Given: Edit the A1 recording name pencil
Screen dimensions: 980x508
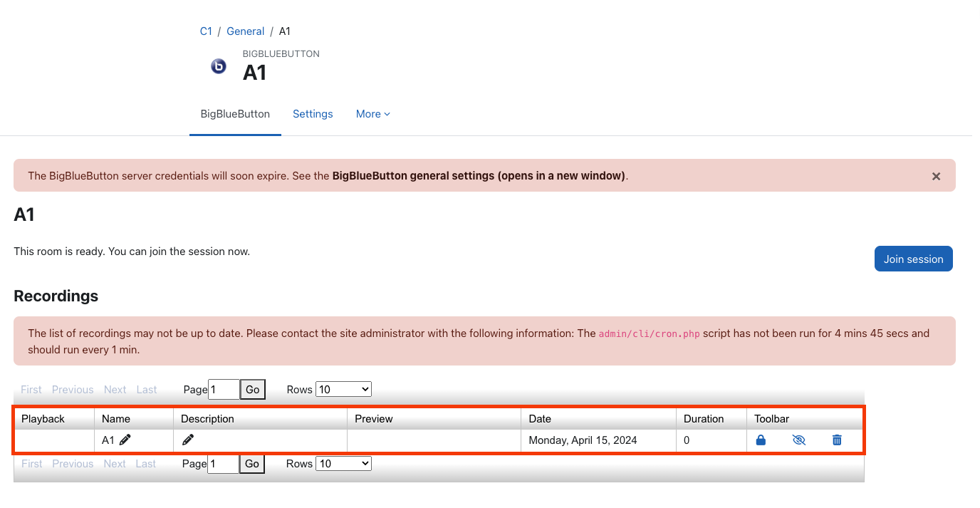Looking at the screenshot, I should pos(125,440).
